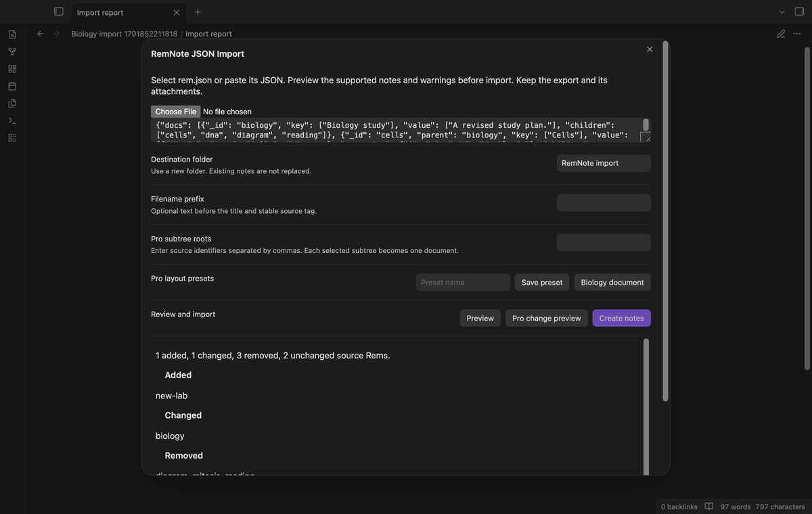The width and height of the screenshot is (812, 514).
Task: Open canvas icon in ribbon
Action: click(x=12, y=69)
